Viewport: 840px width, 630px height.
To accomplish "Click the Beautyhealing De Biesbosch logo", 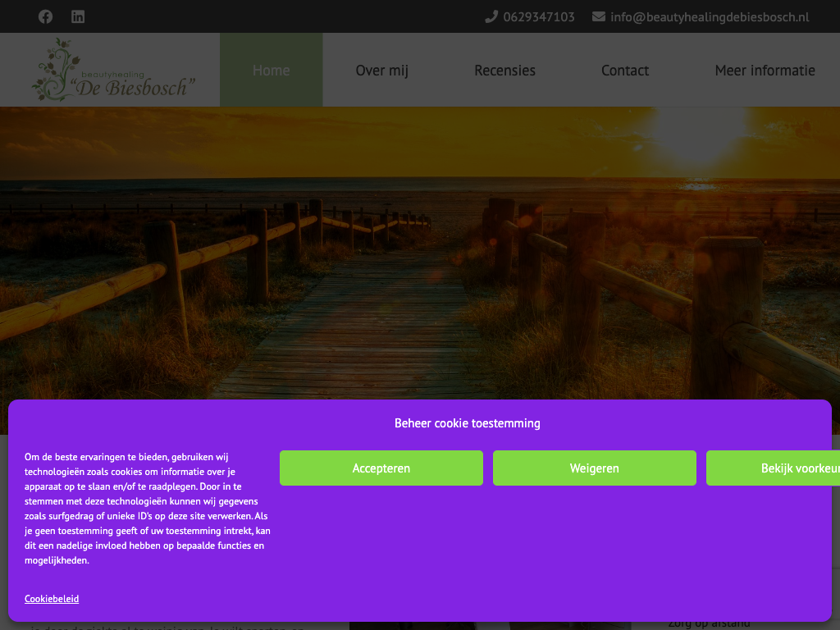I will click(x=114, y=71).
